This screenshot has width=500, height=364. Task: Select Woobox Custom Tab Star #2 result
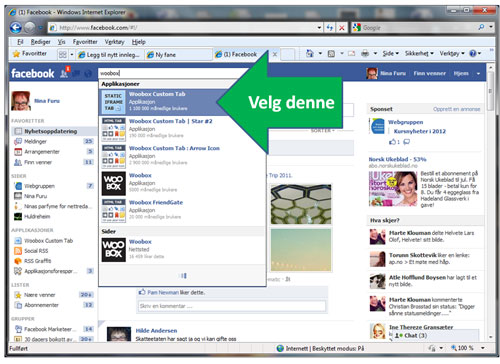pyautogui.click(x=182, y=128)
